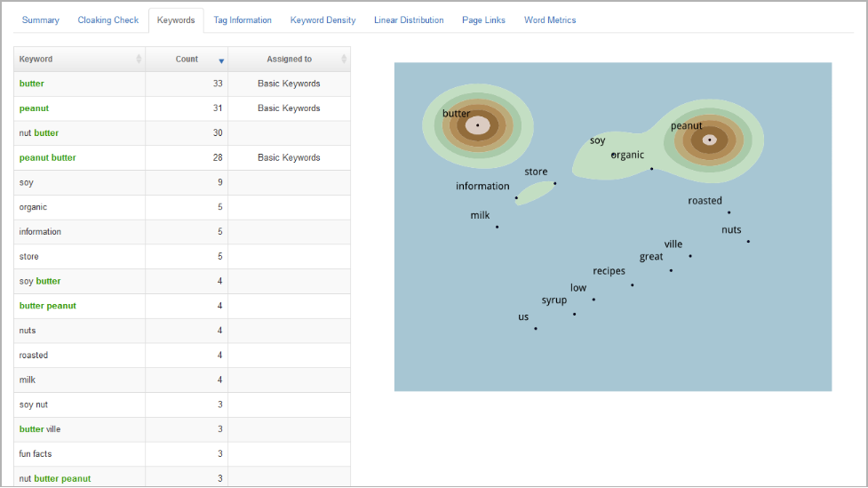Click the 'organic' label on the keyword map
Screen dimensions: 868x488
pyautogui.click(x=628, y=155)
